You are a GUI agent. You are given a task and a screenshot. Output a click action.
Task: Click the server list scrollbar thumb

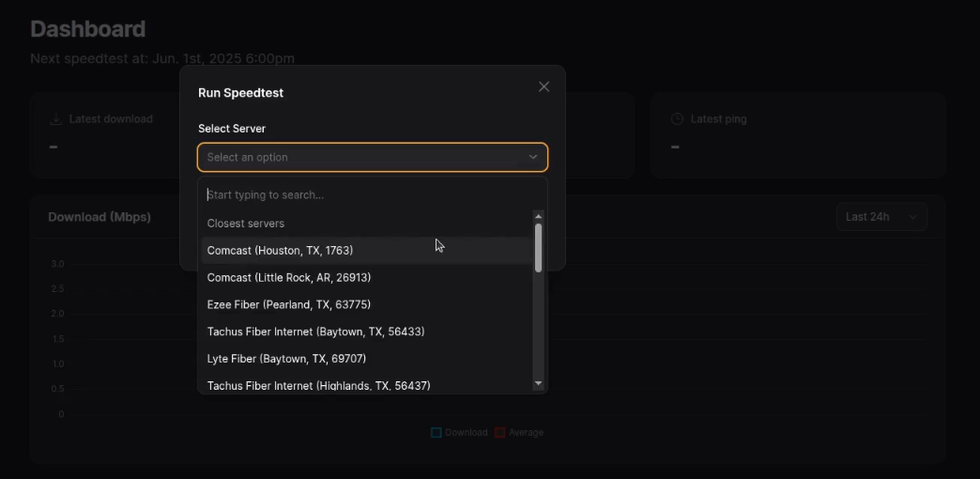pyautogui.click(x=538, y=247)
